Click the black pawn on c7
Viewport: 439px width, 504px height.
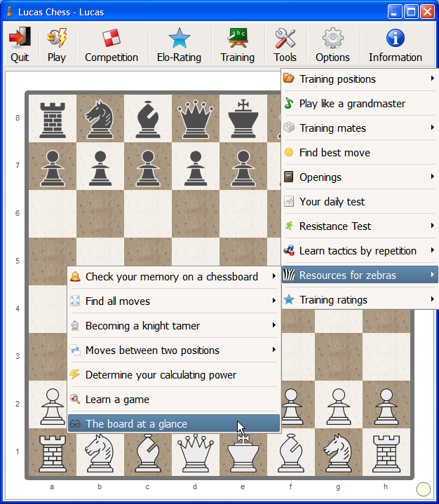click(148, 168)
